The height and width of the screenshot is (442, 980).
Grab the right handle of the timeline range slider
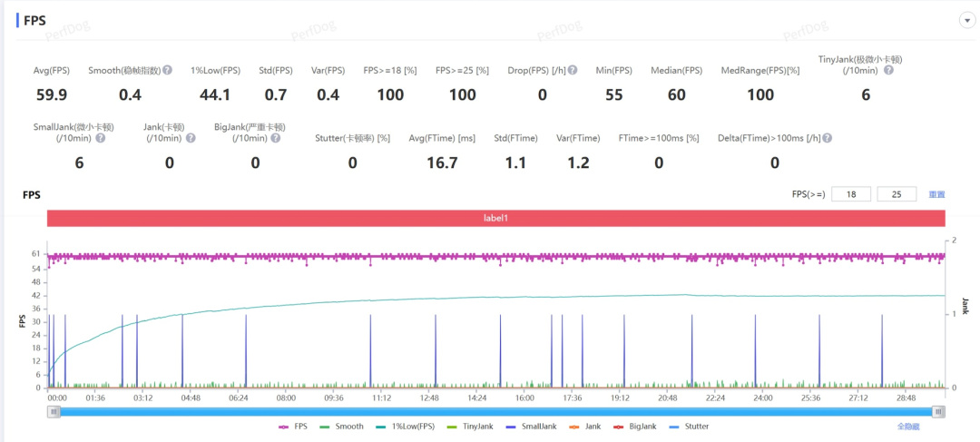[x=938, y=411]
